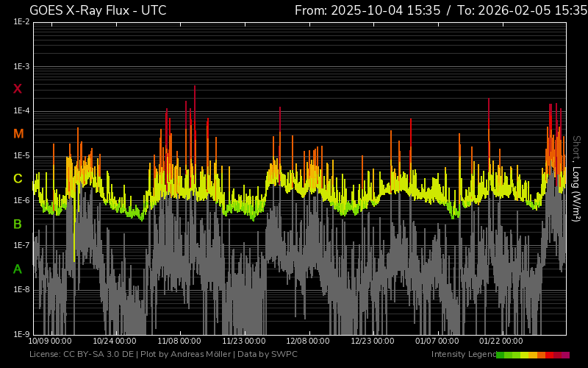Click the Intensity Legend text label

click(x=462, y=355)
